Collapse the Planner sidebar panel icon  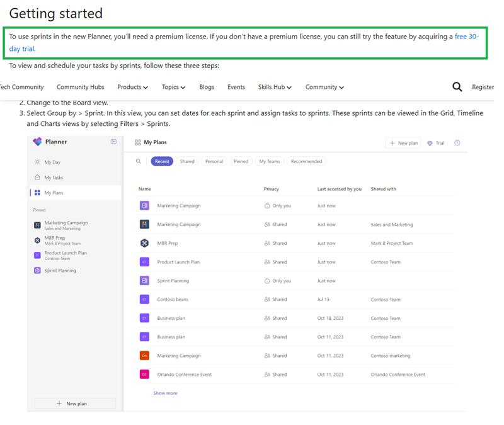coord(113,141)
